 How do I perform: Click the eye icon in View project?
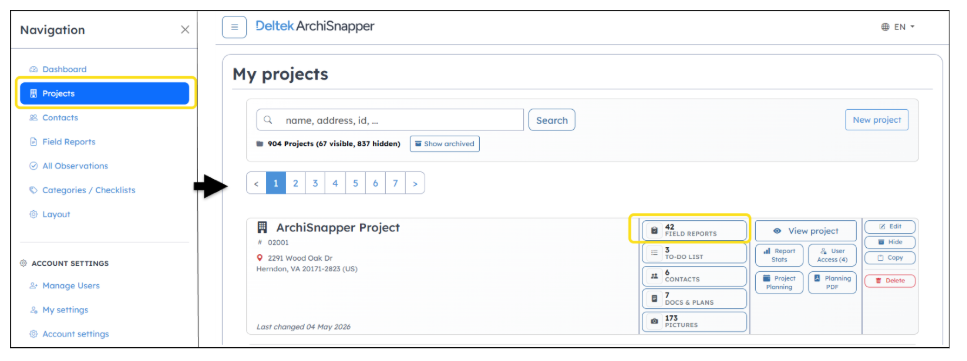[x=777, y=231]
